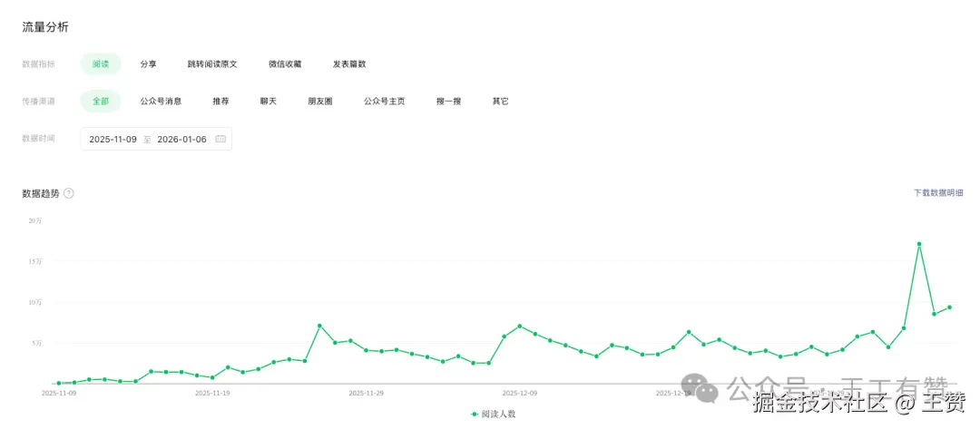Click end date 2026-01-06 field
980x429 pixels.
181,140
